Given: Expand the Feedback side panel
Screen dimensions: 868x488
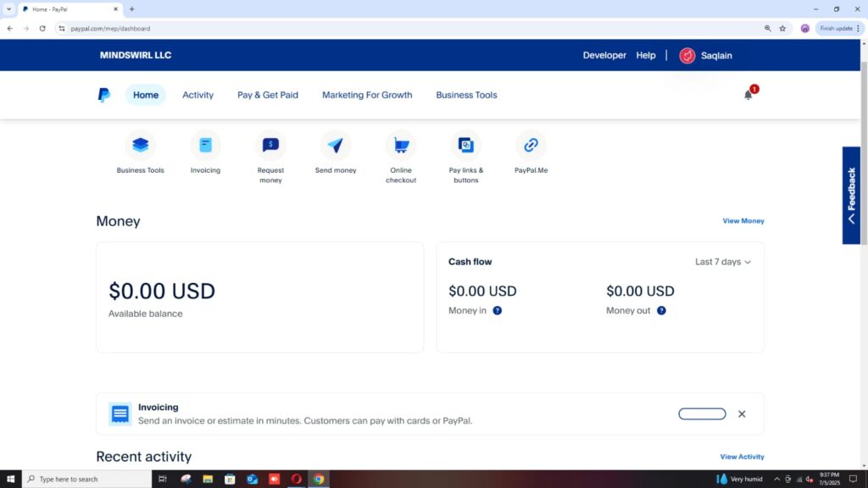Looking at the screenshot, I should click(x=851, y=195).
